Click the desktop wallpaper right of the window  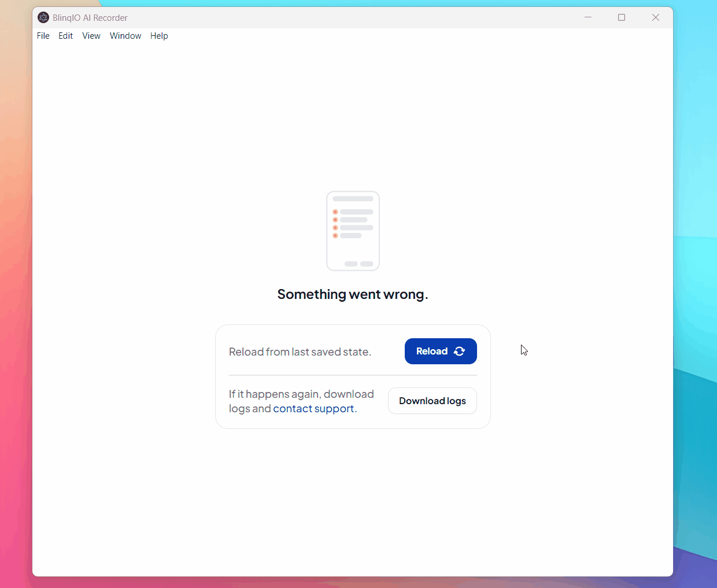695,289
